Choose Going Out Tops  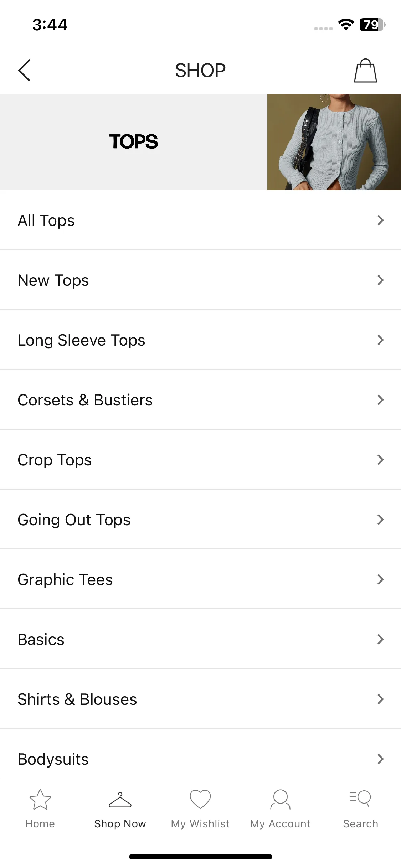[200, 520]
